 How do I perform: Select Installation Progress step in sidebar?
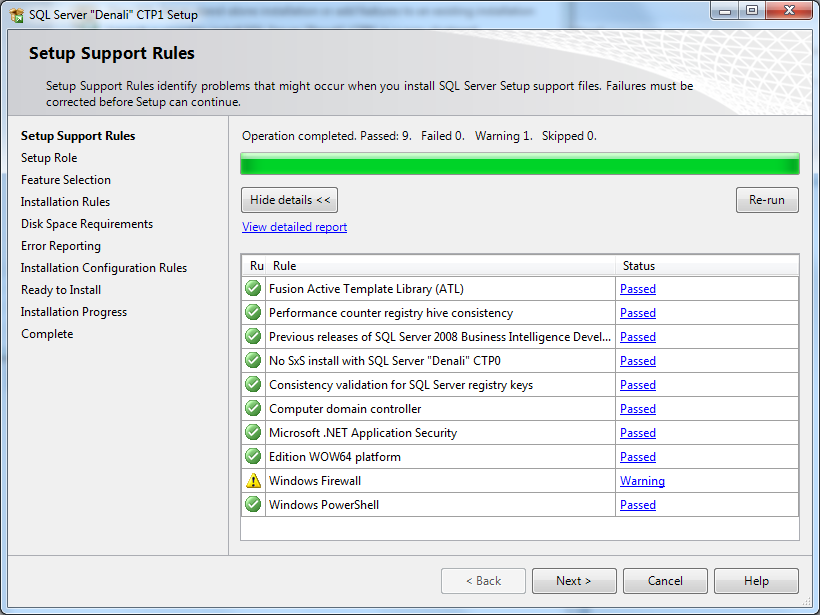[74, 312]
